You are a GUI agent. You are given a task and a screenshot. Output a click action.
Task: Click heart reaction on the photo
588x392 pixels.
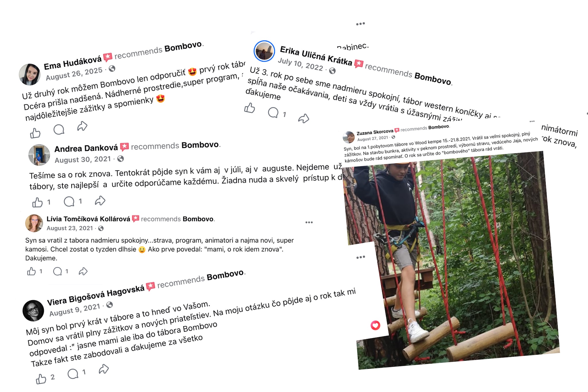click(375, 325)
